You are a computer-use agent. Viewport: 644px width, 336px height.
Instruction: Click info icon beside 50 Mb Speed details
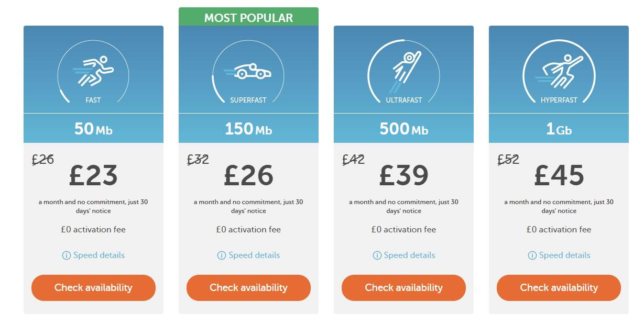pyautogui.click(x=67, y=255)
